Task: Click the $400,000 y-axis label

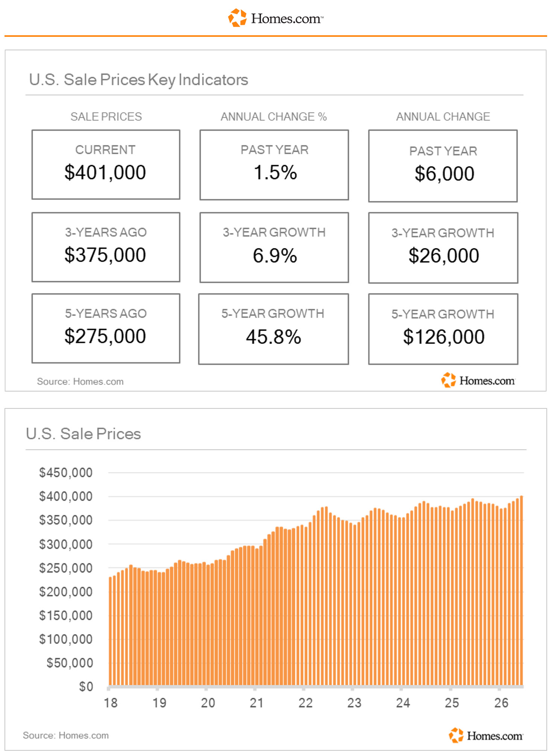Action: click(66, 496)
